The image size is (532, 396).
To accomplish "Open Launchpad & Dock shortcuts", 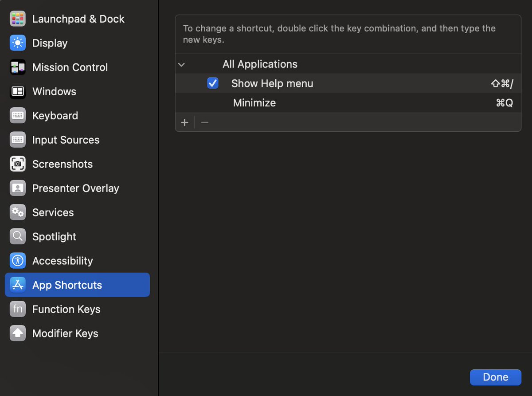I will (78, 19).
